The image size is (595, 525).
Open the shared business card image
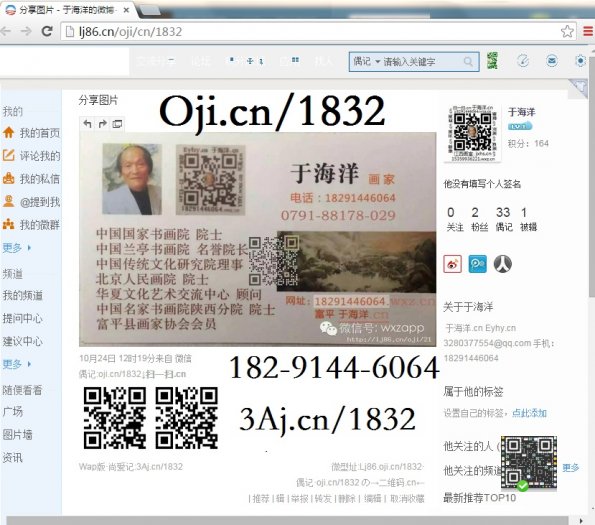coord(258,239)
